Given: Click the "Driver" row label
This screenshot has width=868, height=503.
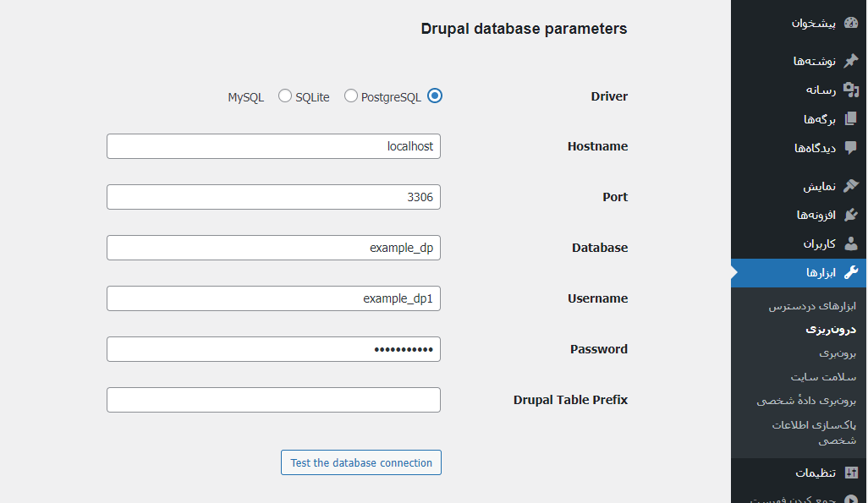Looking at the screenshot, I should [609, 96].
